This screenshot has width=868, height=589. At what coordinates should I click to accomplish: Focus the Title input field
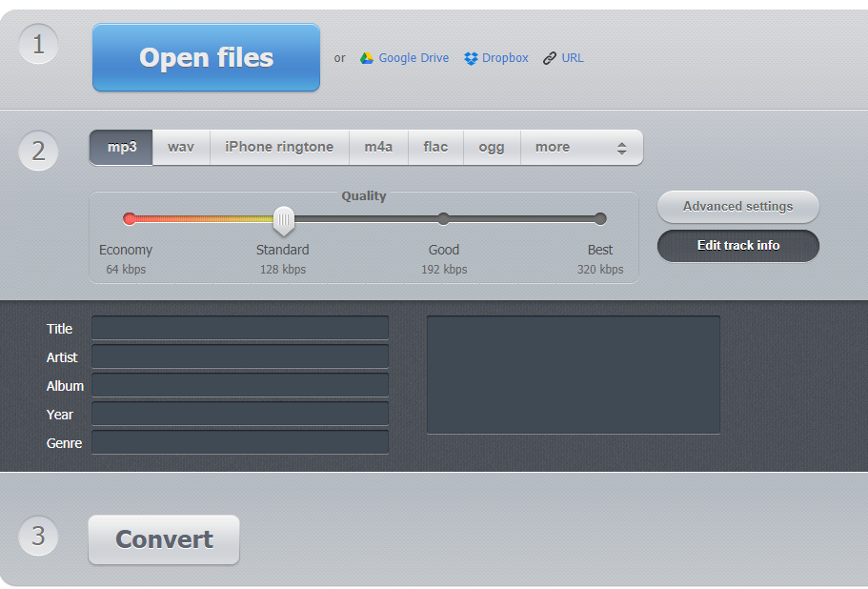pyautogui.click(x=240, y=328)
